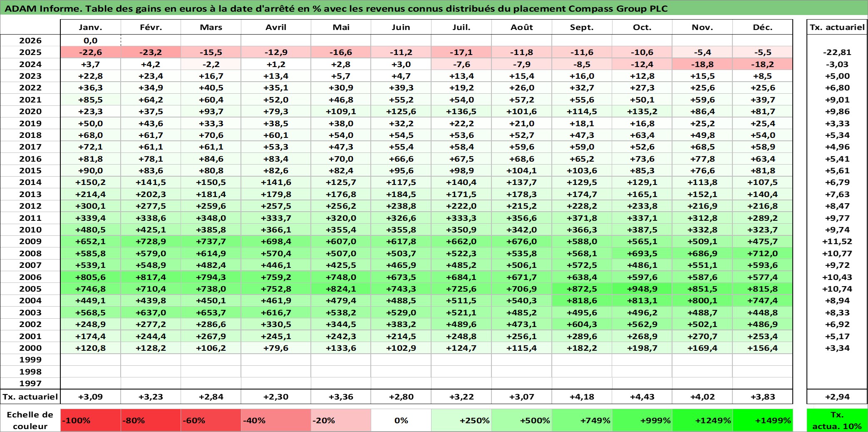This screenshot has height=432, width=868.
Task: Select the Févr. column header
Action: click(x=151, y=27)
